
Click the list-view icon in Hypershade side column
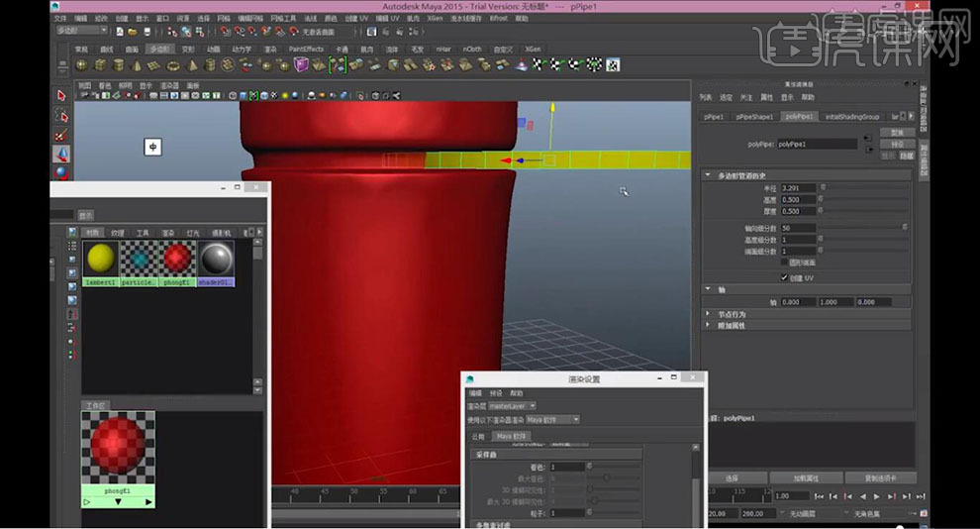[x=72, y=247]
